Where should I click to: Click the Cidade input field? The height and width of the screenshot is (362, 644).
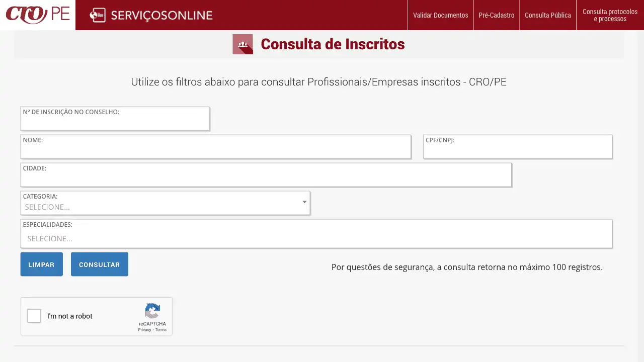pyautogui.click(x=266, y=178)
